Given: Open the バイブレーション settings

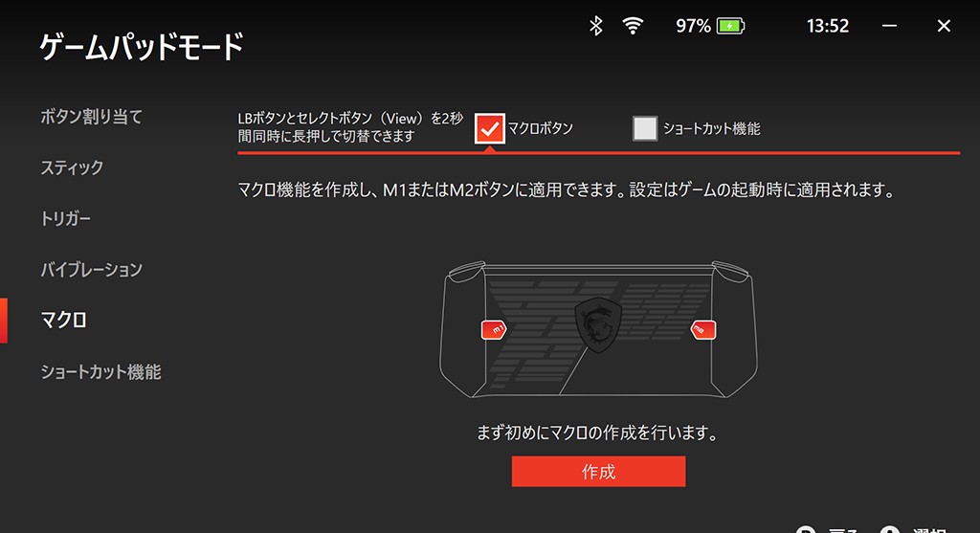Looking at the screenshot, I should point(91,269).
